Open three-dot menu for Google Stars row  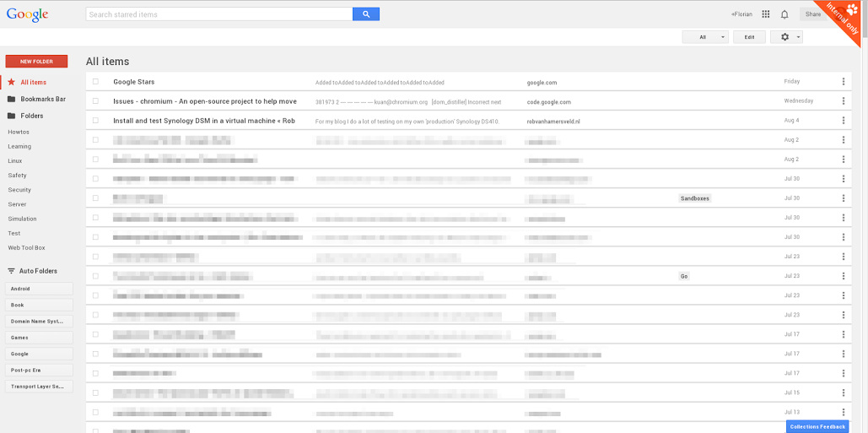pos(843,82)
